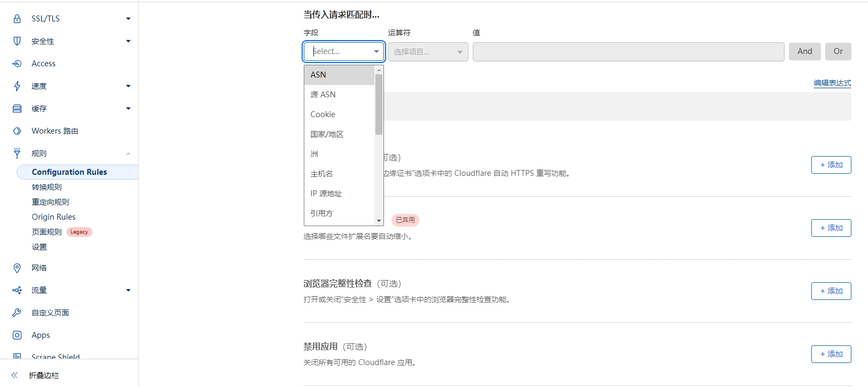Choose Cookie in the dropdown list
868x387 pixels.
(339, 114)
